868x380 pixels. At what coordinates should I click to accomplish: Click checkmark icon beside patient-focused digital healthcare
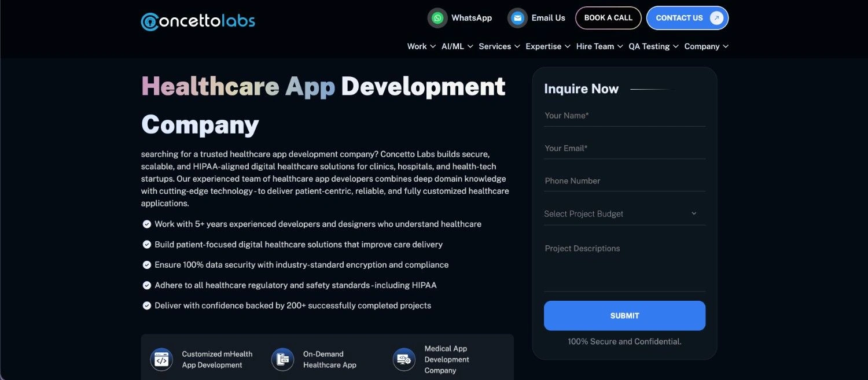click(x=147, y=244)
